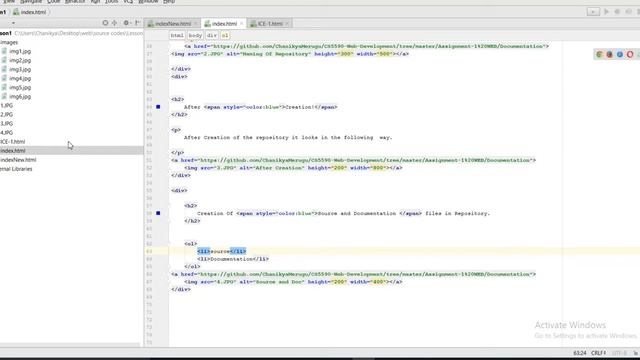Image resolution: width=640 pixels, height=360 pixels.
Task: Click ol breadcrumb in editor
Action: tap(225, 36)
